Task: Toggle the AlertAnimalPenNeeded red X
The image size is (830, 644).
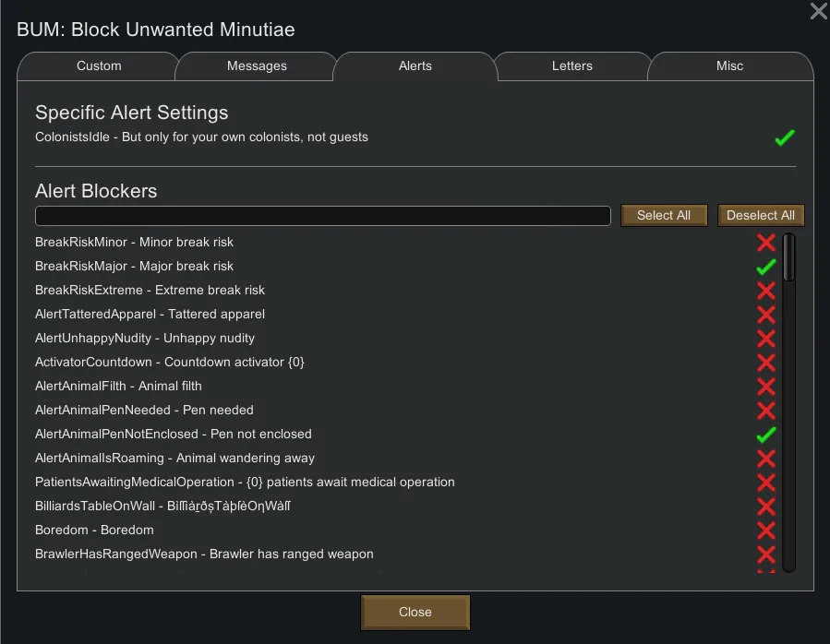Action: click(x=765, y=411)
